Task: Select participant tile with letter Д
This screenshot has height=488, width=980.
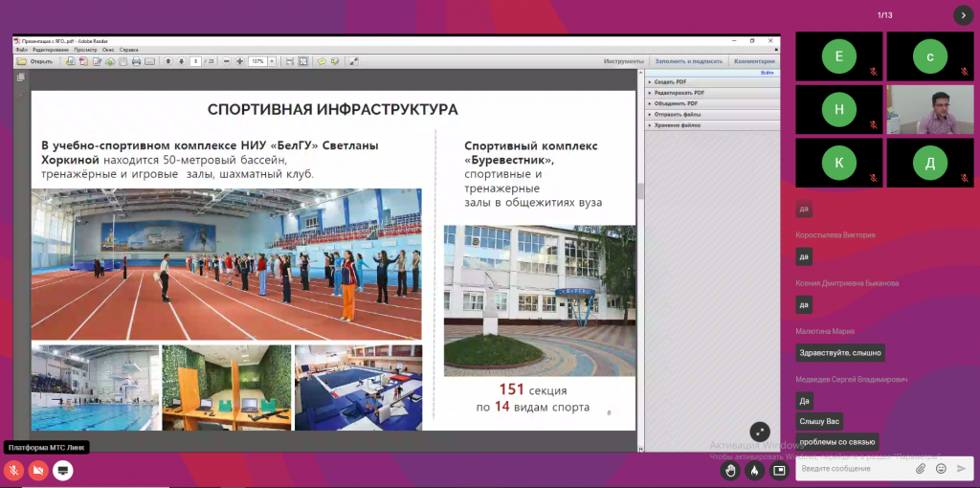Action: [x=930, y=163]
